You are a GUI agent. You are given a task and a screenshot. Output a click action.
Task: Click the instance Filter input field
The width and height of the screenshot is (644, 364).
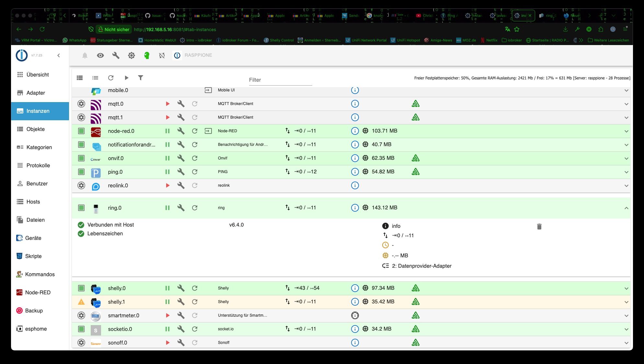pos(280,80)
